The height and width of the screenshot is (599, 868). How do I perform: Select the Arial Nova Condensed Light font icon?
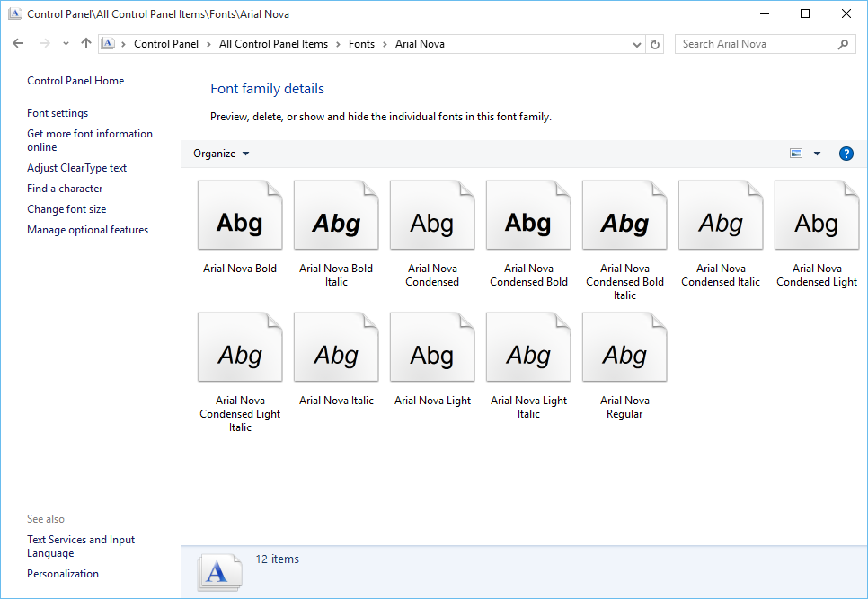click(x=817, y=216)
